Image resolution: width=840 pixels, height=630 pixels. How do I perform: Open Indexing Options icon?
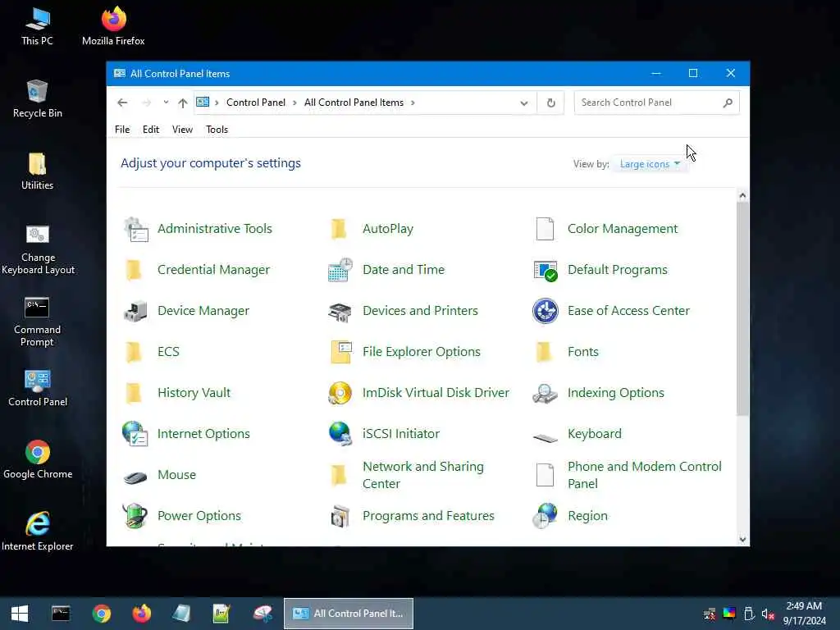[x=546, y=393]
